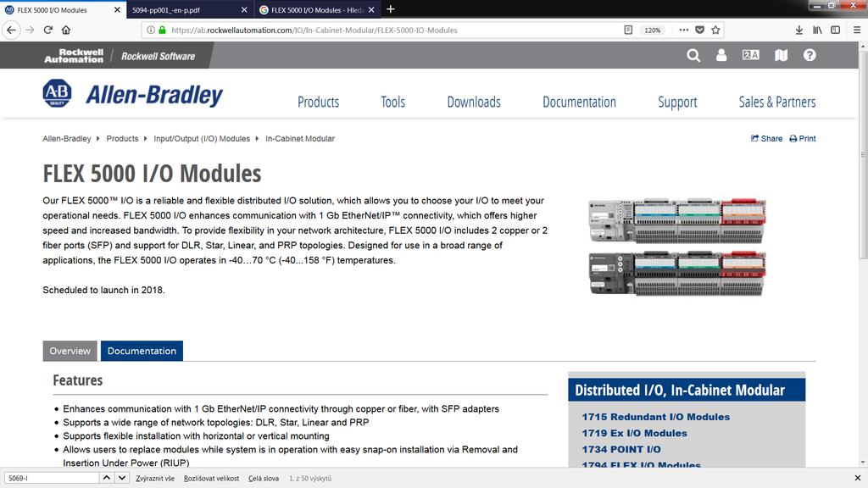Open Rockwell Software link in header
868x488 pixels.
pyautogui.click(x=158, y=56)
